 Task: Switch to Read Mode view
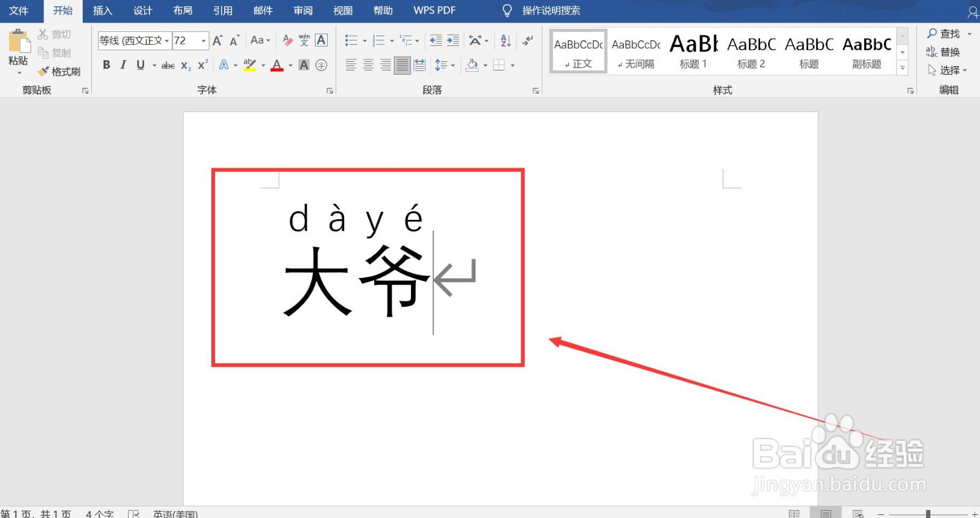click(x=794, y=514)
